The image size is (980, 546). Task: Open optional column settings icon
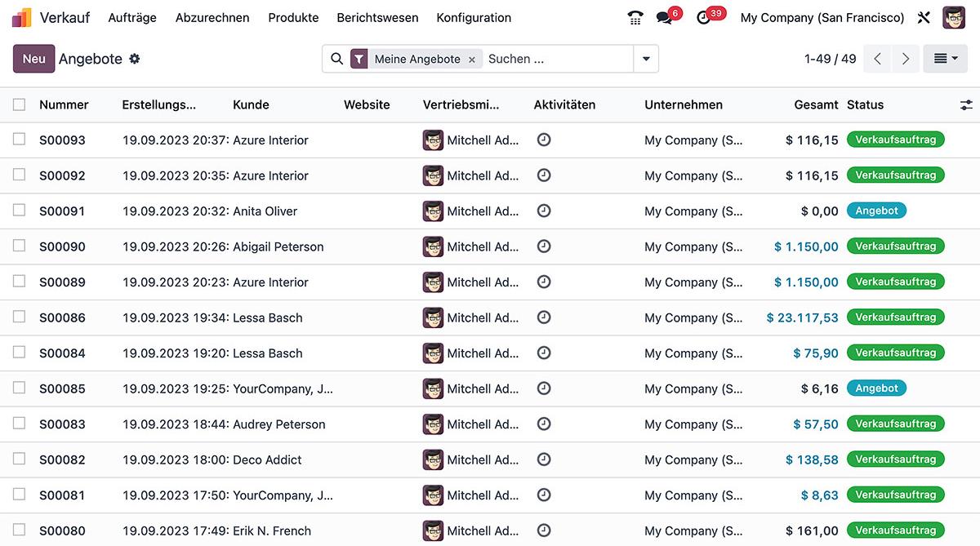tap(966, 104)
